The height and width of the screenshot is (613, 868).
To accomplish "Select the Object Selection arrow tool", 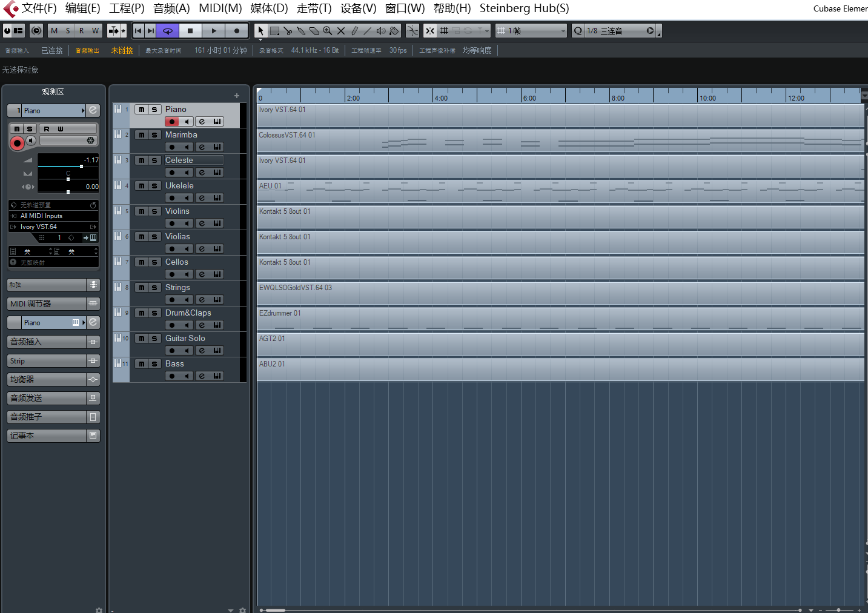I will point(260,31).
